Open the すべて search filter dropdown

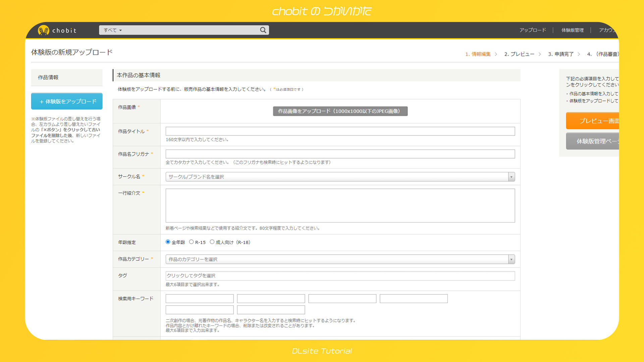112,30
